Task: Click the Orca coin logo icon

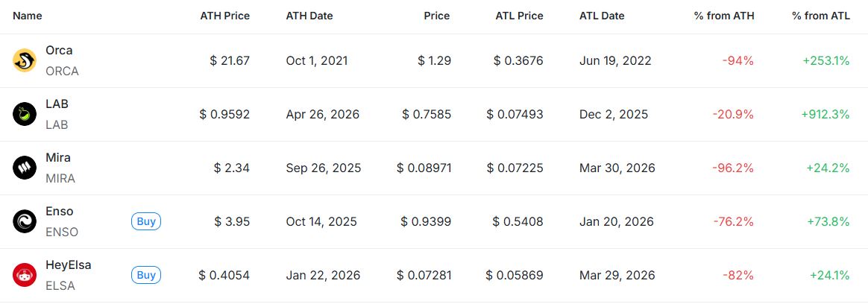Action: (x=25, y=60)
